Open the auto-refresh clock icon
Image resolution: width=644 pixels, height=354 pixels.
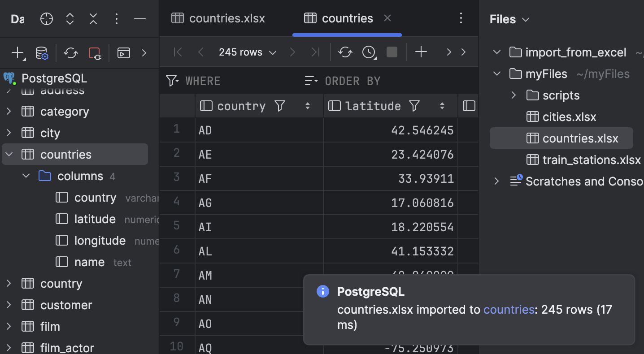click(369, 52)
